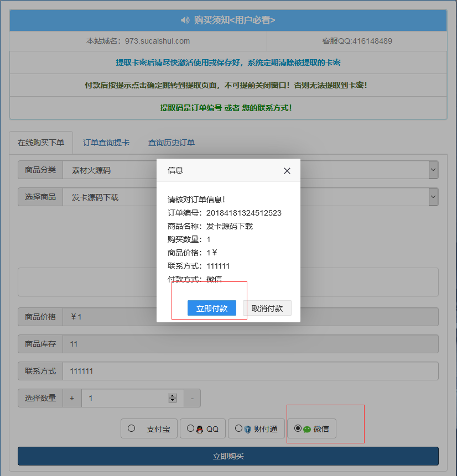Select the 支付宝 payment radio button
This screenshot has width=457, height=476.
coord(132,428)
